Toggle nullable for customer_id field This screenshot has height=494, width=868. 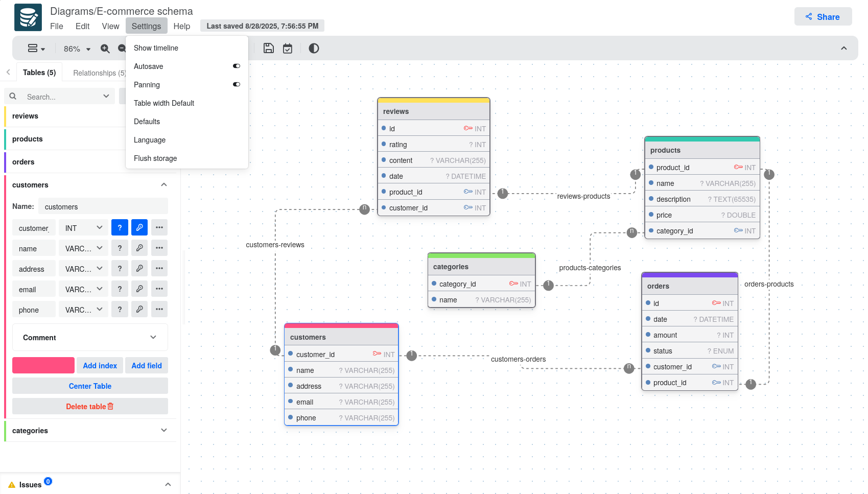pyautogui.click(x=120, y=228)
